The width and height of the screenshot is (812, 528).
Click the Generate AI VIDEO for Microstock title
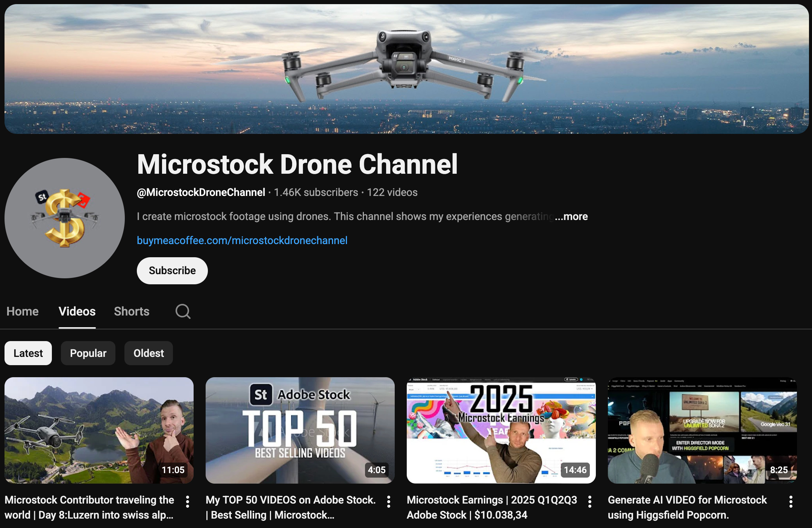pyautogui.click(x=687, y=507)
